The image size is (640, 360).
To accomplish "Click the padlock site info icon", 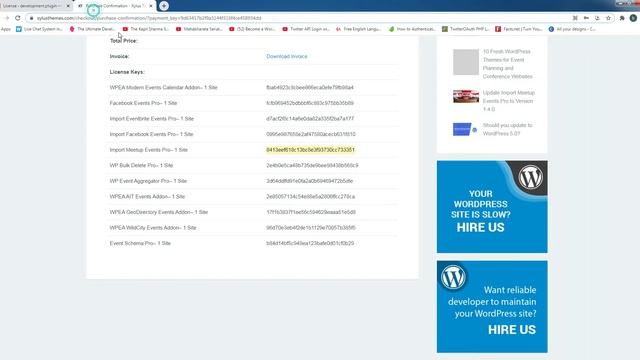I will click(31, 18).
